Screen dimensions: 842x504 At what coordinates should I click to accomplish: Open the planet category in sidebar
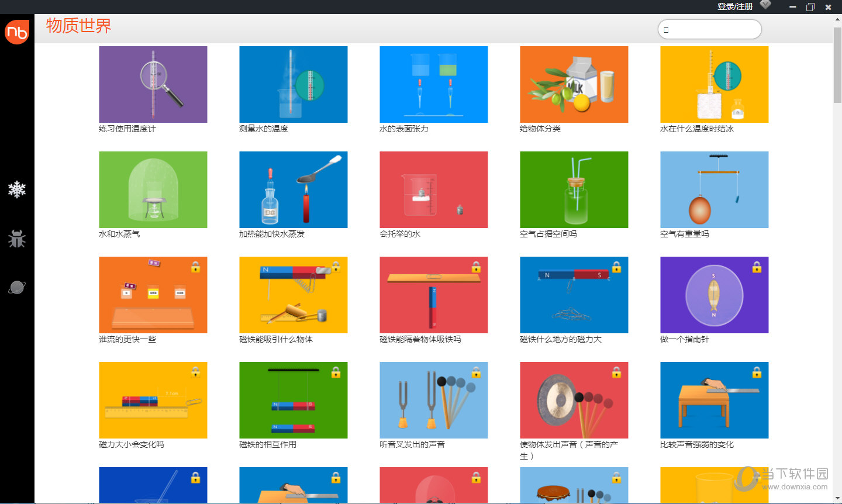pos(17,287)
